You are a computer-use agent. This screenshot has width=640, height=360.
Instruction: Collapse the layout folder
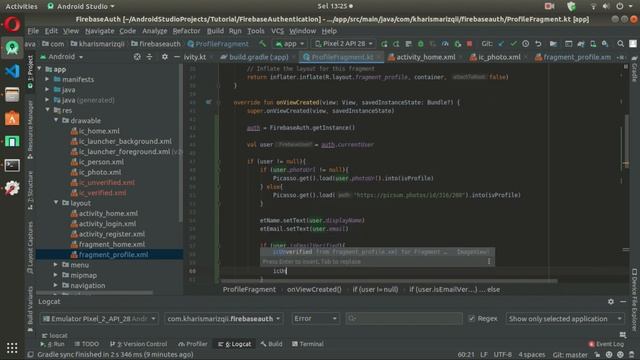[x=56, y=203]
